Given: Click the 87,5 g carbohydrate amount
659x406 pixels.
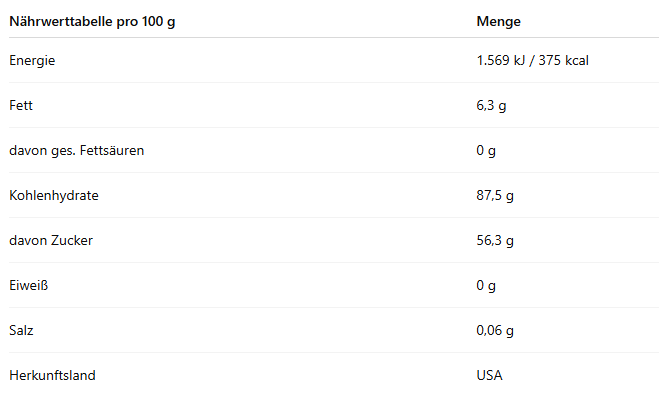Looking at the screenshot, I should (495, 196).
